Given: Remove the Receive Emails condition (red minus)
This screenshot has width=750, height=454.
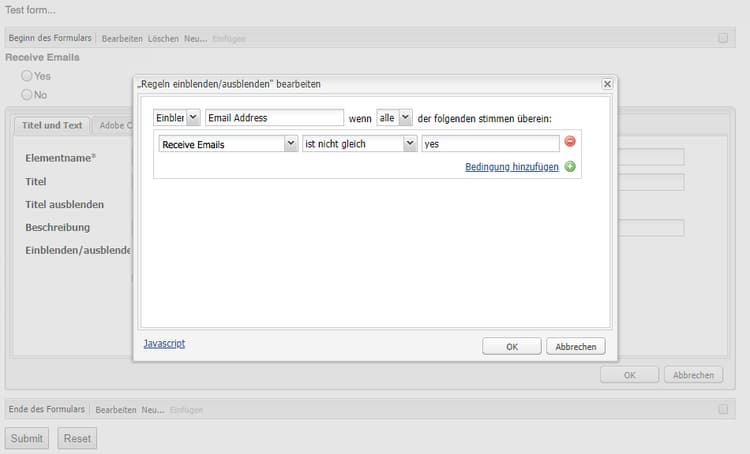Looking at the screenshot, I should (570, 142).
